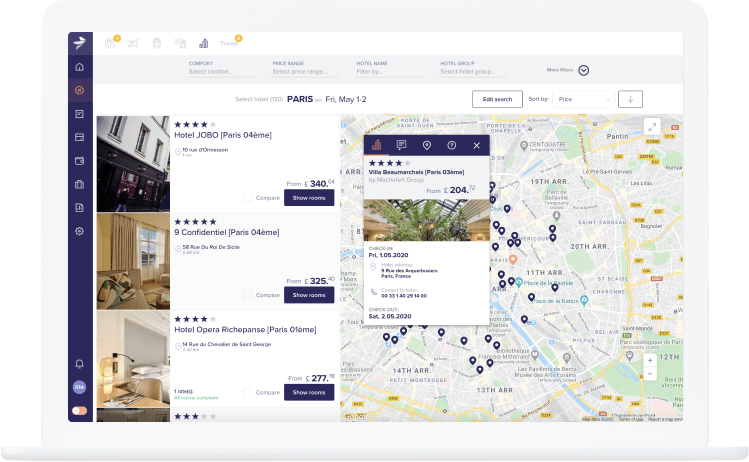Toggle the orange switch below the avatar
749x462 pixels.
tap(79, 410)
